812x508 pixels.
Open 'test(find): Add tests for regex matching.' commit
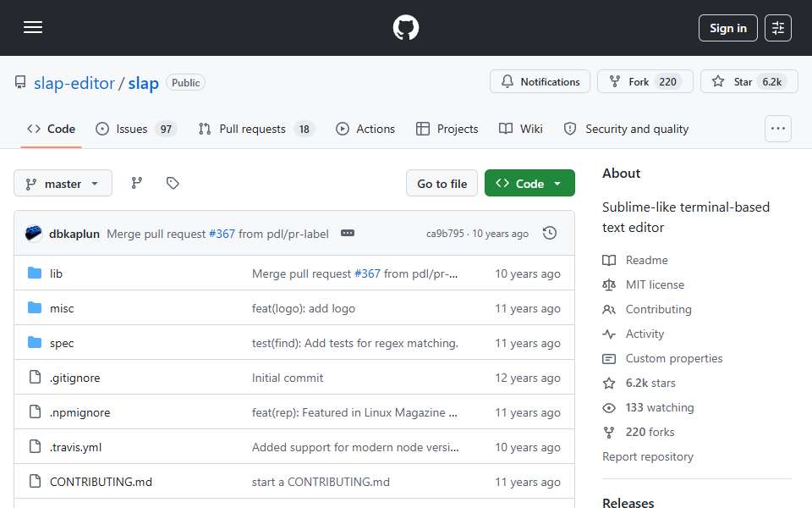point(354,343)
